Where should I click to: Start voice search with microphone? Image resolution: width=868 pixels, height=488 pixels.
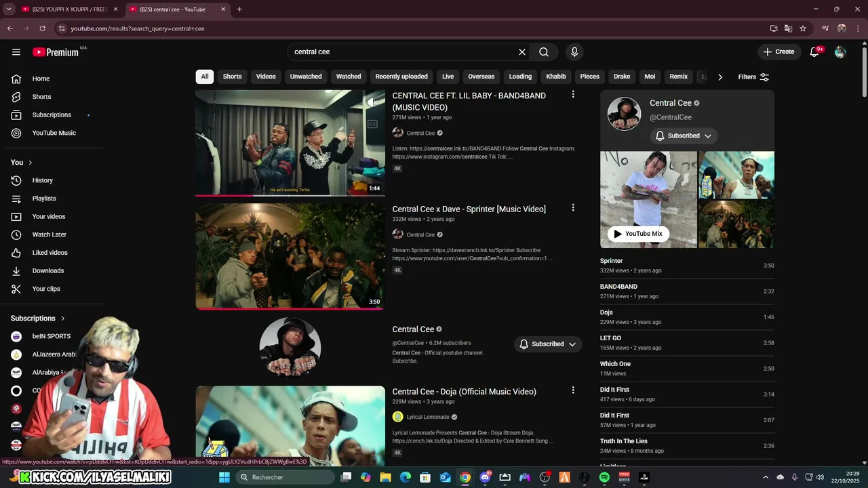tap(574, 52)
